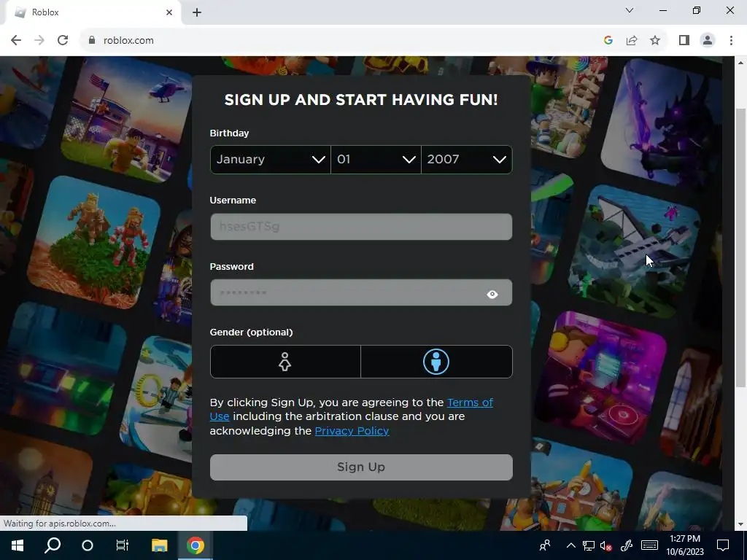This screenshot has width=747, height=560.
Task: Click the Sign Up button
Action: 361,467
